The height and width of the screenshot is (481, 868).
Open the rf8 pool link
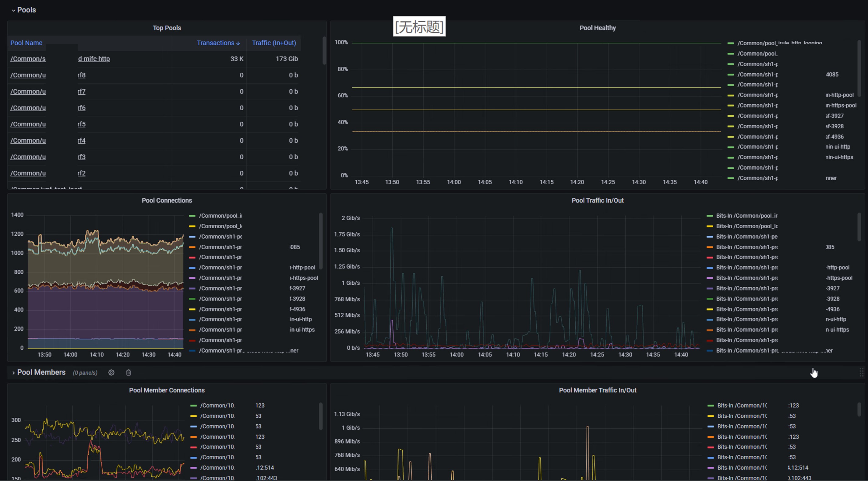point(81,75)
